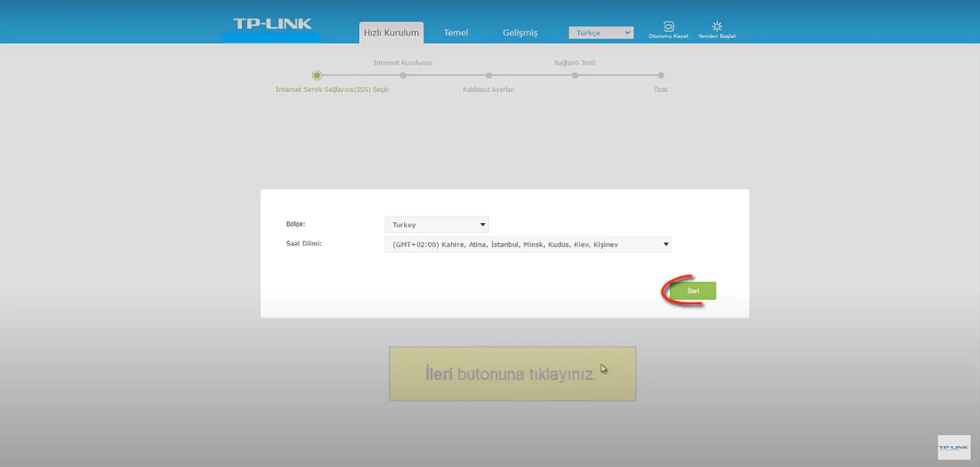Click the TP-LINK logo in the header

pyautogui.click(x=272, y=23)
